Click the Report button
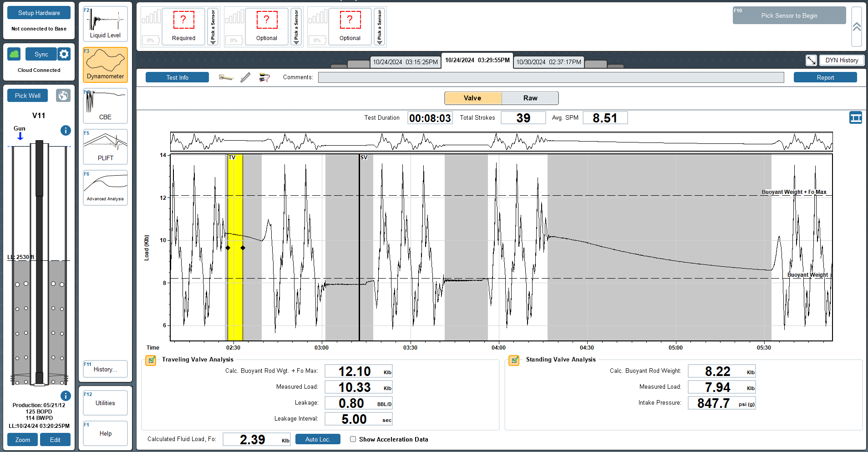Image resolution: width=868 pixels, height=452 pixels. pyautogui.click(x=825, y=77)
